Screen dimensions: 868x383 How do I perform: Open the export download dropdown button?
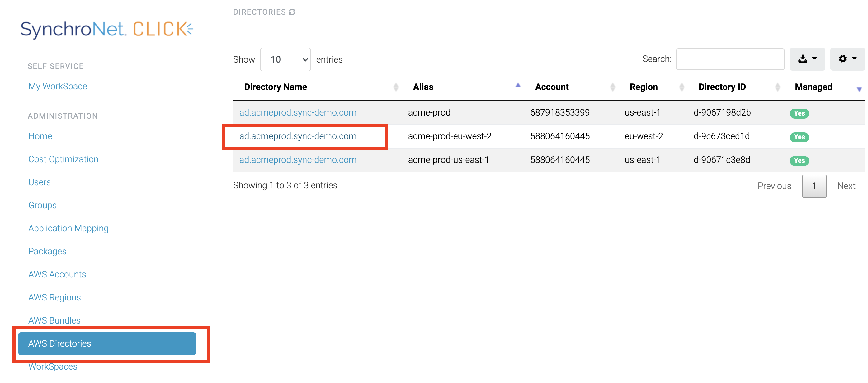point(807,59)
